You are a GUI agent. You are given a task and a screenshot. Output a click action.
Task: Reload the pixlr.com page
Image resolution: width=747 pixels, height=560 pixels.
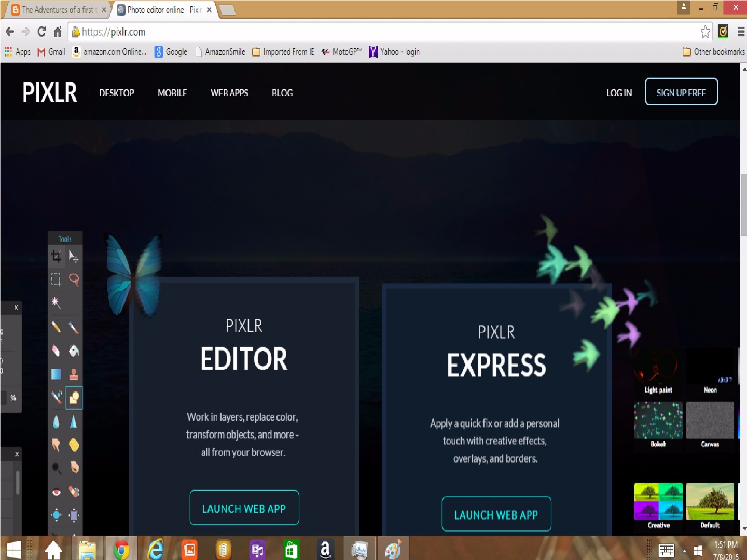(42, 32)
